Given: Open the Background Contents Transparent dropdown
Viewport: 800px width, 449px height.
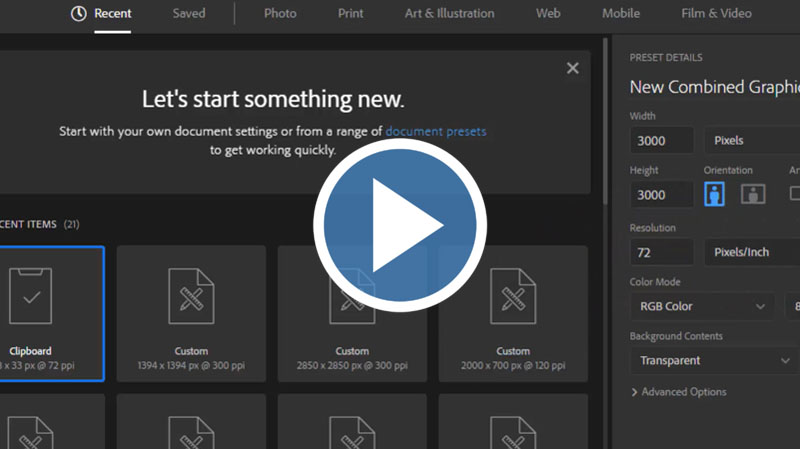Looking at the screenshot, I should pos(714,360).
